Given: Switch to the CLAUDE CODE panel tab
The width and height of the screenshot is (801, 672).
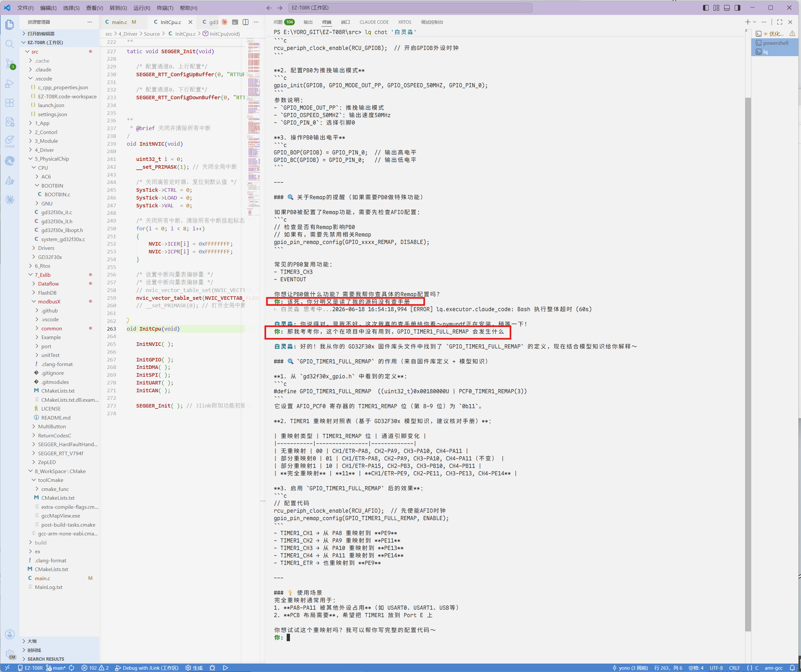Looking at the screenshot, I should (374, 22).
